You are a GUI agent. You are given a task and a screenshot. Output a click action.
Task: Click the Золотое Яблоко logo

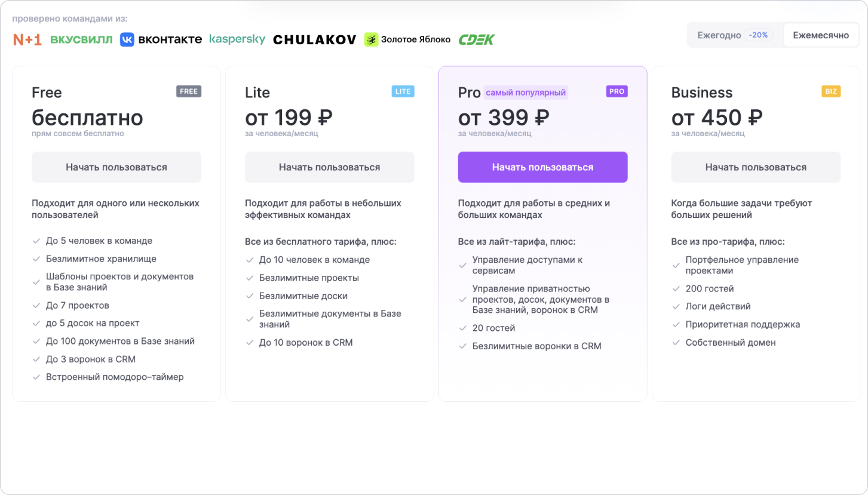click(x=407, y=39)
